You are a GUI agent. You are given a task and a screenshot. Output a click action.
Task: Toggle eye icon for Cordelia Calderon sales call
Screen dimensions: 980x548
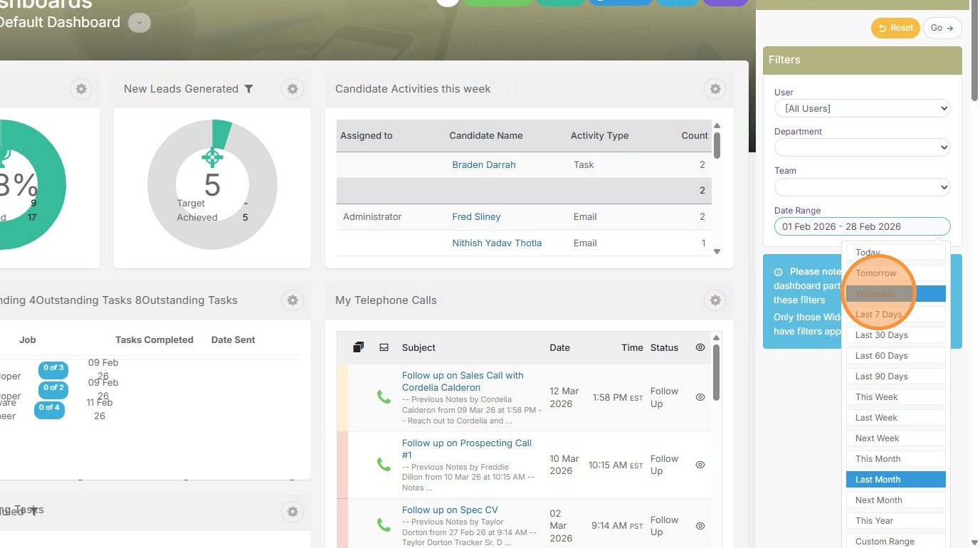click(x=700, y=397)
